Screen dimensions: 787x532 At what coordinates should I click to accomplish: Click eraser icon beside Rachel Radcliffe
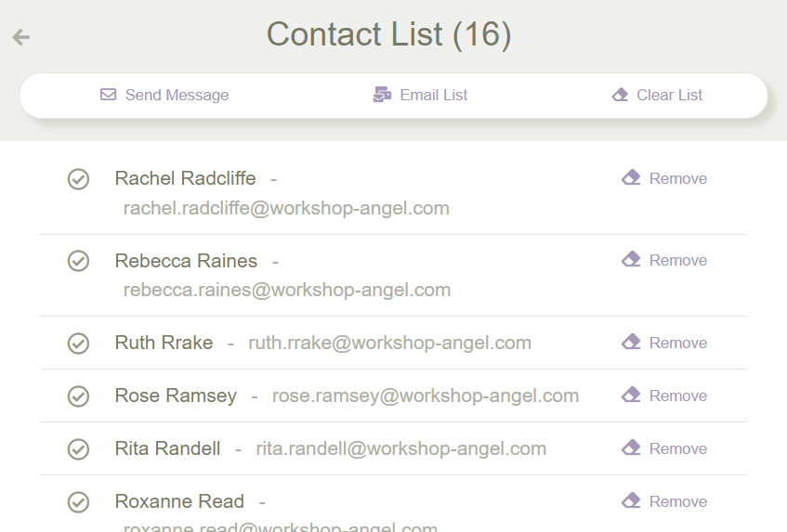tap(632, 177)
